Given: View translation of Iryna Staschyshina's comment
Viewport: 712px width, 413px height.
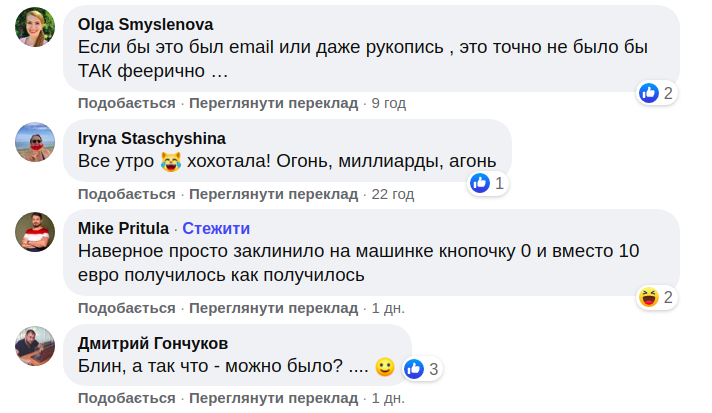Looking at the screenshot, I should click(273, 193).
